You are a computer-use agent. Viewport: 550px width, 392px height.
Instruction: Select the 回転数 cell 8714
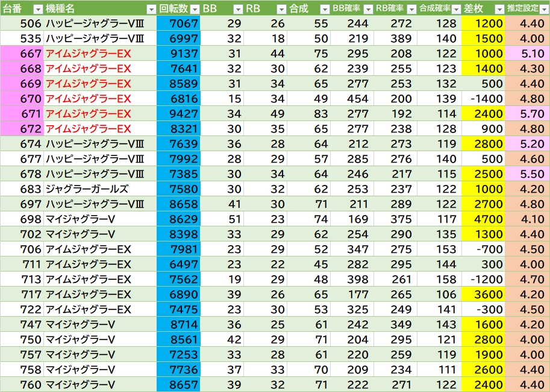178,325
